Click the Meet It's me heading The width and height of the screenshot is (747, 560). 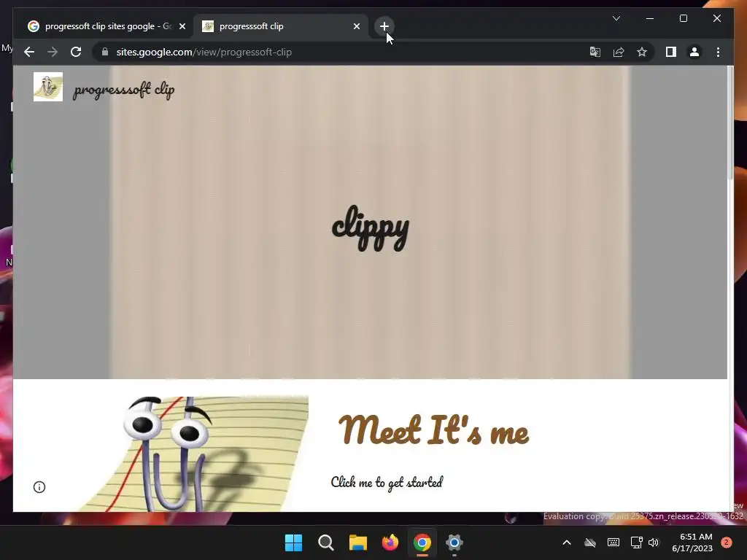pos(433,429)
